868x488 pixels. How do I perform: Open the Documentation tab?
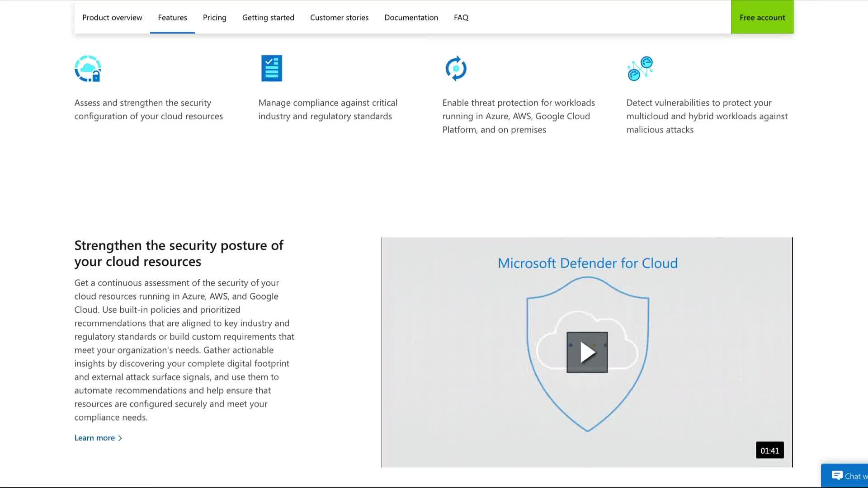coord(411,18)
